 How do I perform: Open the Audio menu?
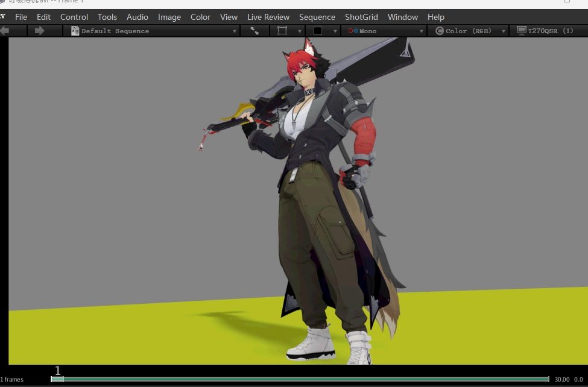click(138, 17)
